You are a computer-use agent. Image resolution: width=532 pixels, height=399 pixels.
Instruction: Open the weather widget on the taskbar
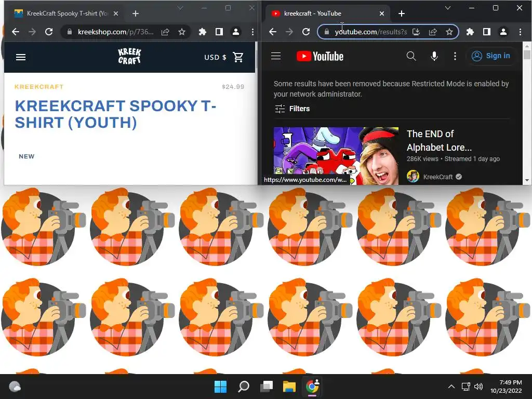15,387
